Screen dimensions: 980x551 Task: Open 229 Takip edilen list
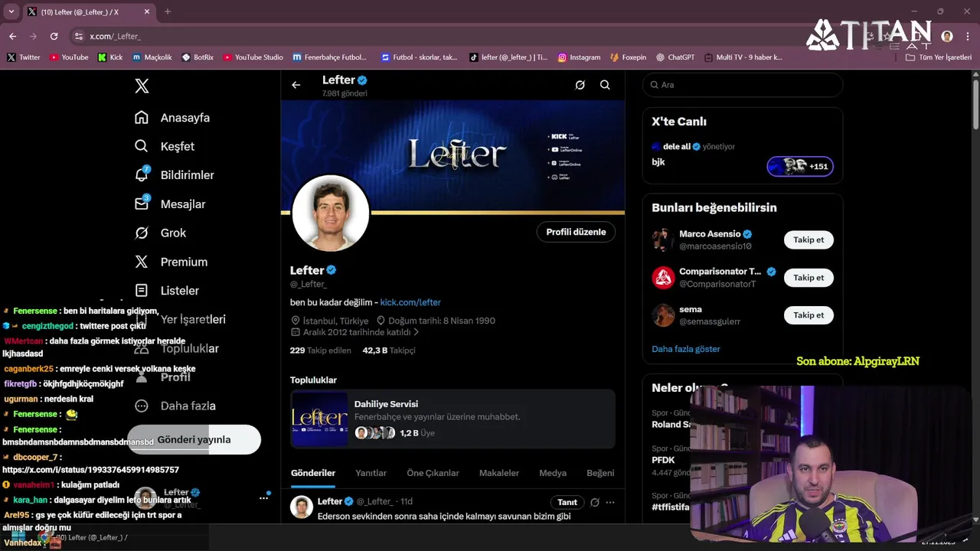(320, 350)
